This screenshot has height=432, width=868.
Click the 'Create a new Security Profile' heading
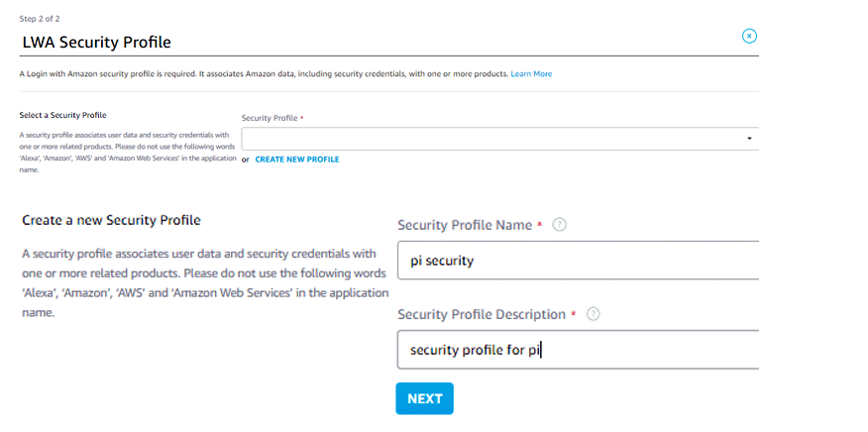tap(111, 219)
